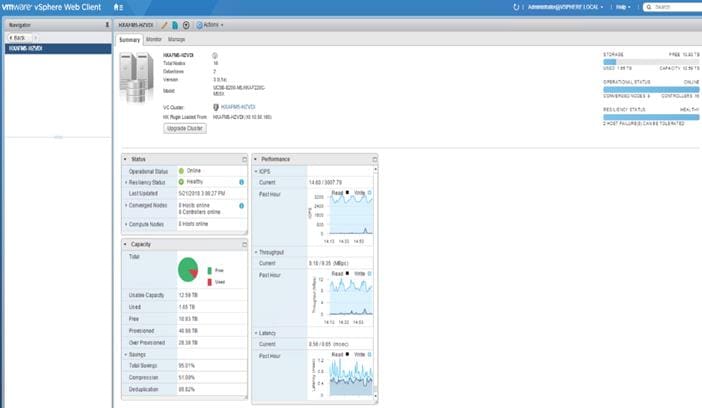The height and width of the screenshot is (408, 702).
Task: Click the Operational Status bar
Action: click(x=651, y=90)
